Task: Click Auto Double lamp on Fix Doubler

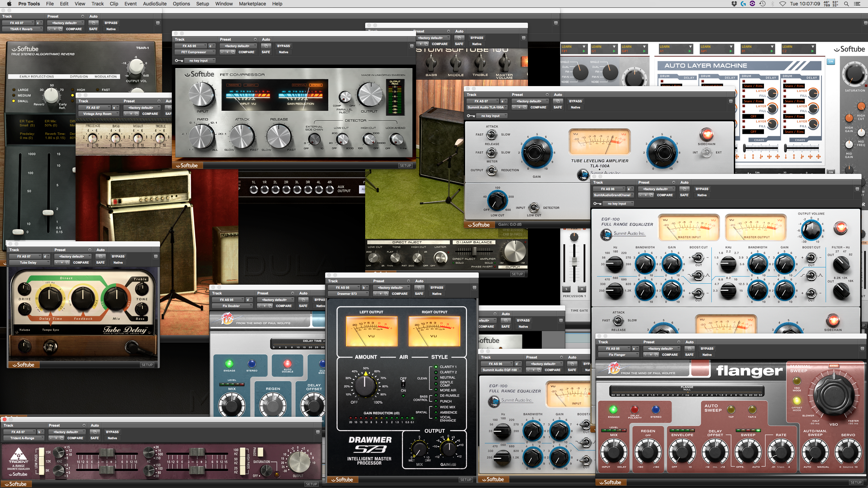Action: pyautogui.click(x=287, y=364)
